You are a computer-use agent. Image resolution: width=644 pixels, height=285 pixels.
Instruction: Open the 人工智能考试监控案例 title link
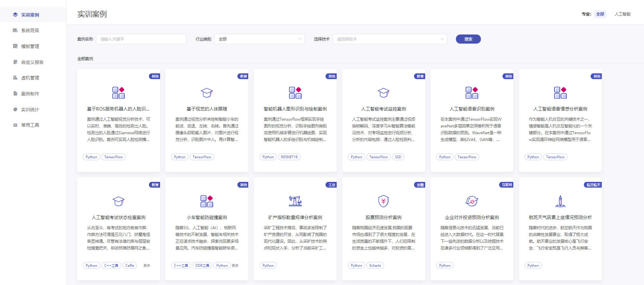pos(383,109)
